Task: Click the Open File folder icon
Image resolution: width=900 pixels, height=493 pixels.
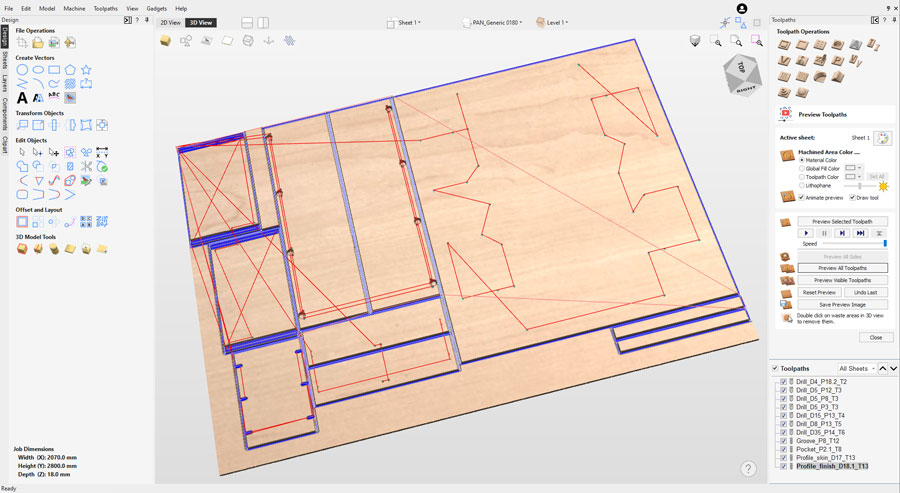Action: coord(38,43)
